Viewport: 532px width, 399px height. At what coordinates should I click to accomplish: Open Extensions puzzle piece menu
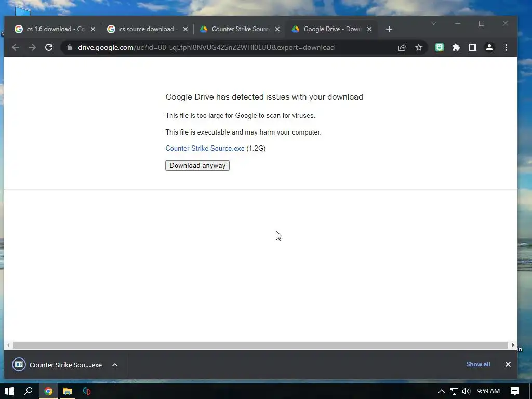click(x=456, y=47)
